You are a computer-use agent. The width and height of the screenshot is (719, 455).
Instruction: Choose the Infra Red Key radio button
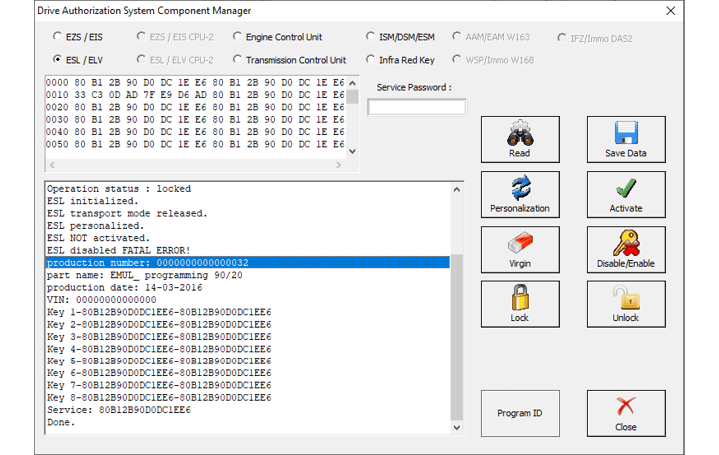[x=372, y=60]
